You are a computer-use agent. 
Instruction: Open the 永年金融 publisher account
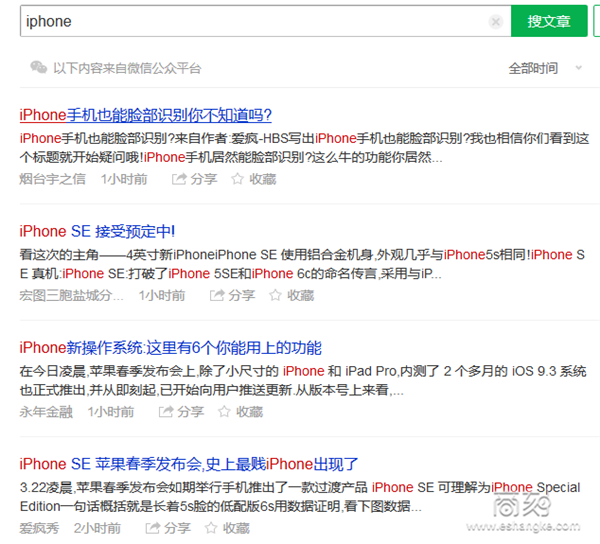(46, 412)
